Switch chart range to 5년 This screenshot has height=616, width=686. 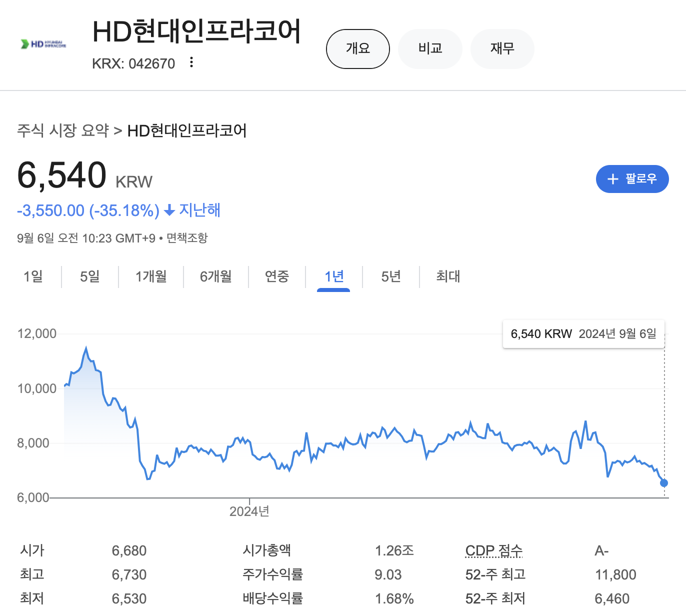(x=391, y=276)
